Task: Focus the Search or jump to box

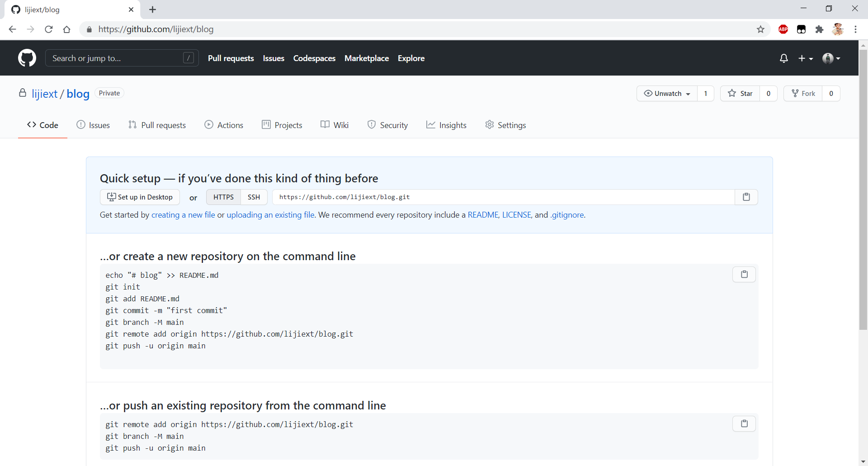Action: click(122, 58)
